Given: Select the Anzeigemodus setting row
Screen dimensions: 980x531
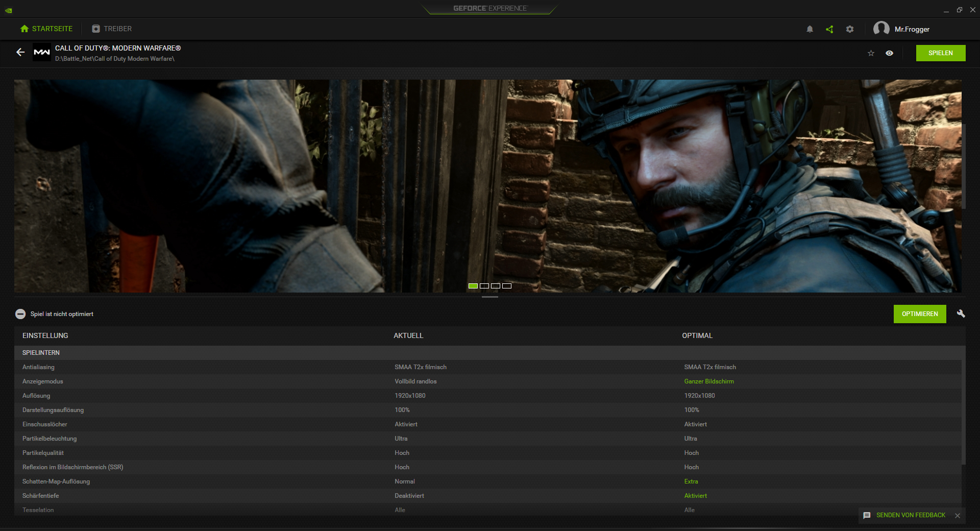Looking at the screenshot, I should point(488,381).
